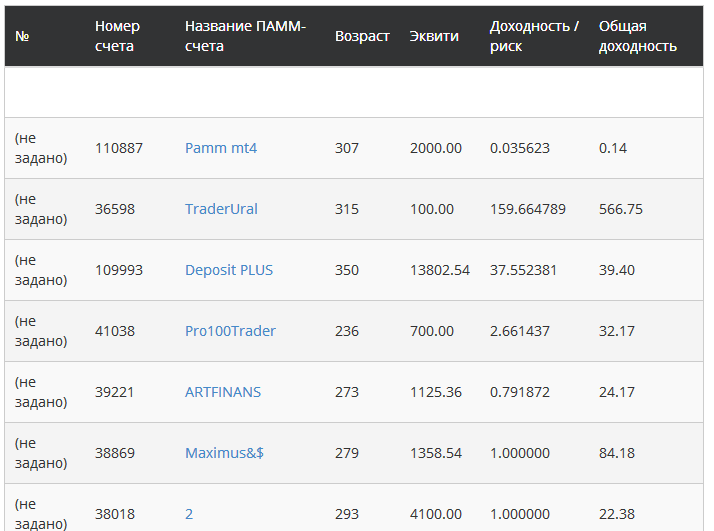Sort by the Номер счета column header

click(x=117, y=36)
